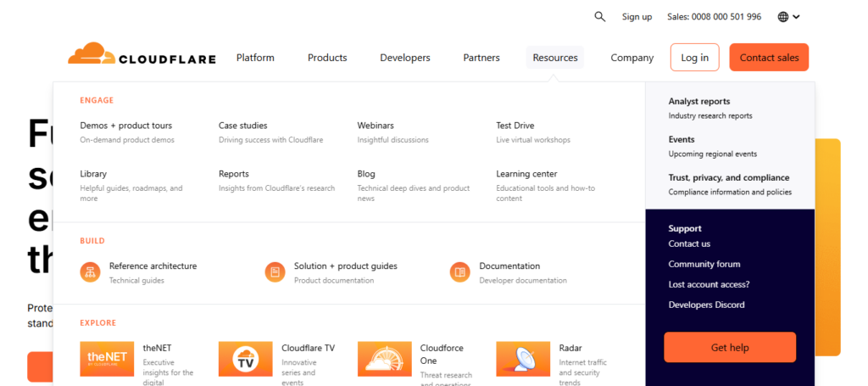Click 'Live virtual workshops' description
The width and height of the screenshot is (868, 386).
click(x=533, y=140)
